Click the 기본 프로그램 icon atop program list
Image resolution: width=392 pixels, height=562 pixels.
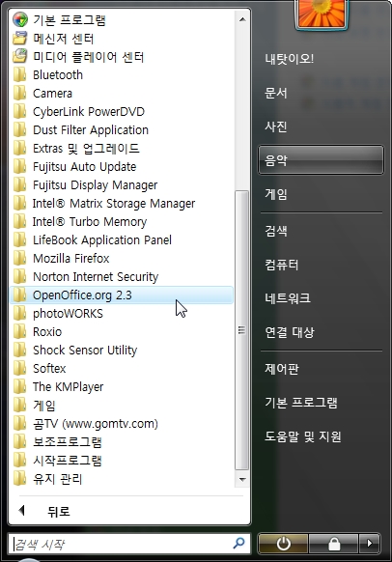click(20, 19)
